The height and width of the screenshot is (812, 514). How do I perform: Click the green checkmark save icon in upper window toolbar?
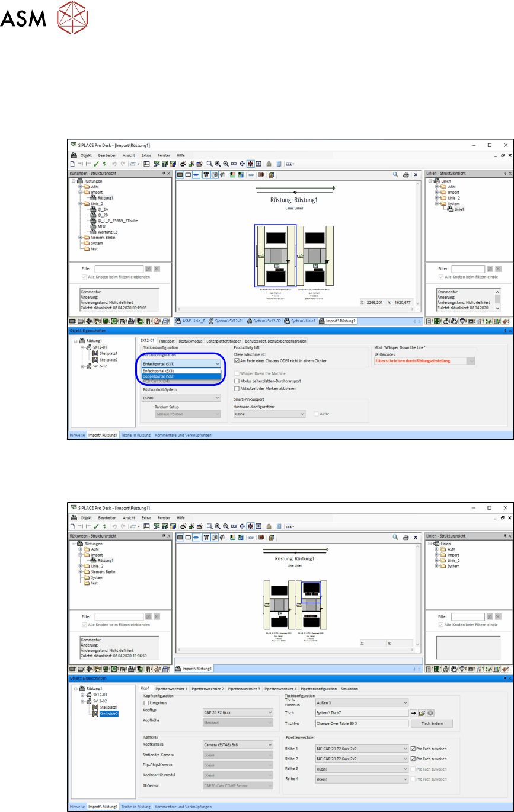[95, 164]
